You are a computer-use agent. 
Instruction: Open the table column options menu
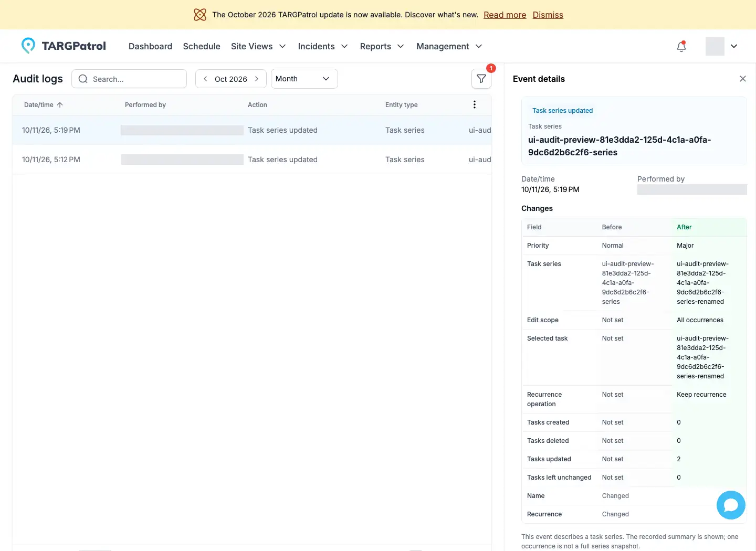(x=475, y=104)
